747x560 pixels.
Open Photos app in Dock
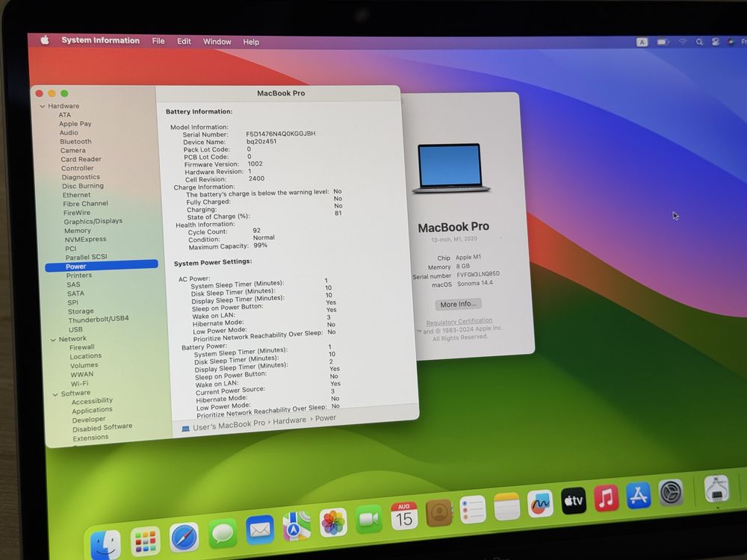tap(332, 523)
